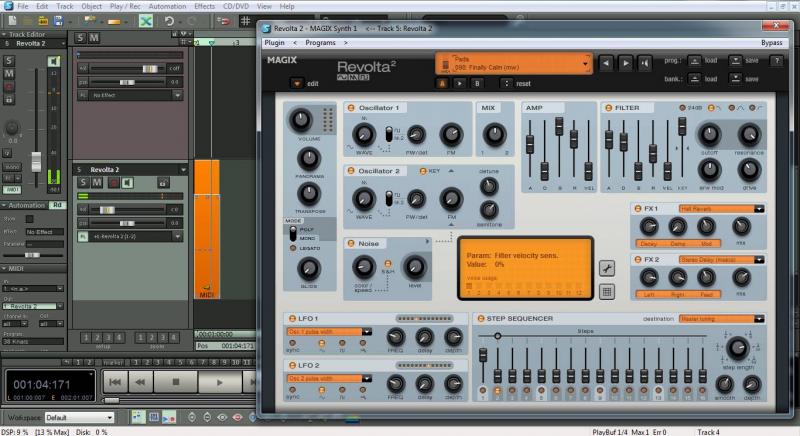Click the save project floppy disk icon
Image resolution: width=800 pixels, height=436 pixels.
click(x=58, y=21)
